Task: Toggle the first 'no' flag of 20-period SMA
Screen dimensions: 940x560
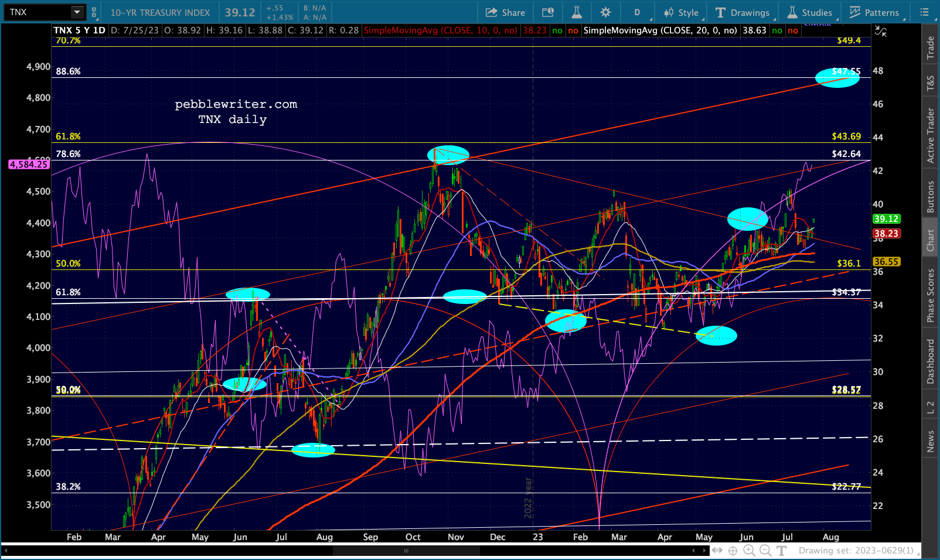Action: tap(777, 30)
